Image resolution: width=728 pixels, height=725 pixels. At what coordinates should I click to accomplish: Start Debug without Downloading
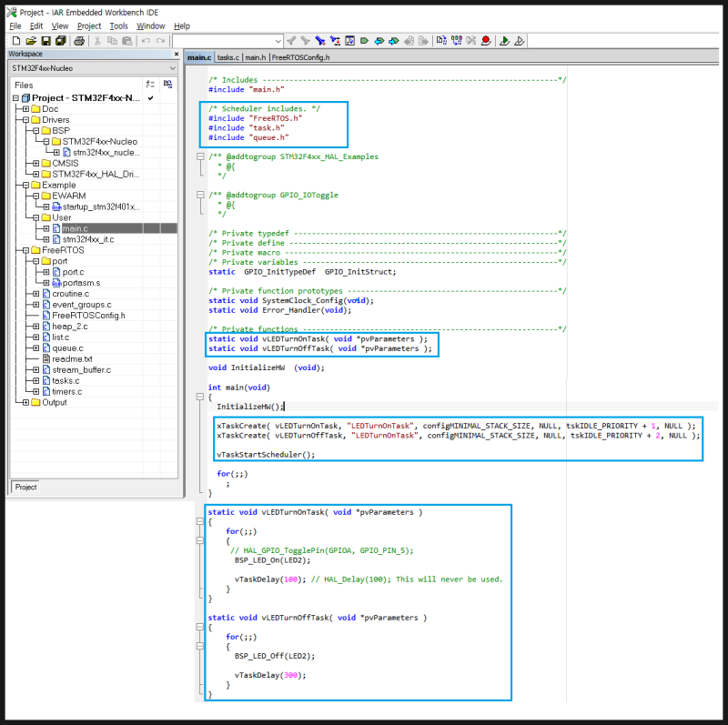pos(520,41)
